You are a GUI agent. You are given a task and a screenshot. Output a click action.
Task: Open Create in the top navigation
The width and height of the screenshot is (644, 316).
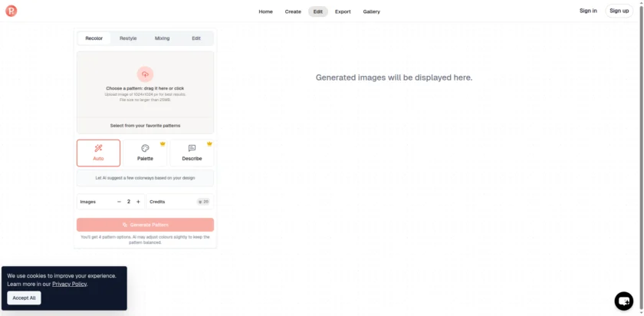tap(293, 12)
